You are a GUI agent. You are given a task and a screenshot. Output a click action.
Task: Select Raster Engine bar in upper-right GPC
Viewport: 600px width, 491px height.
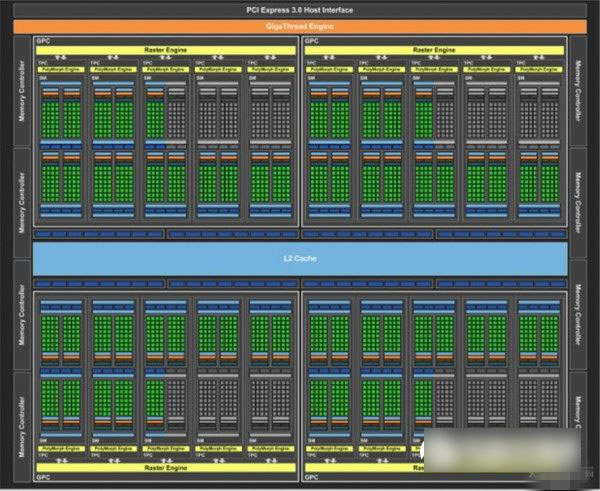pyautogui.click(x=434, y=50)
